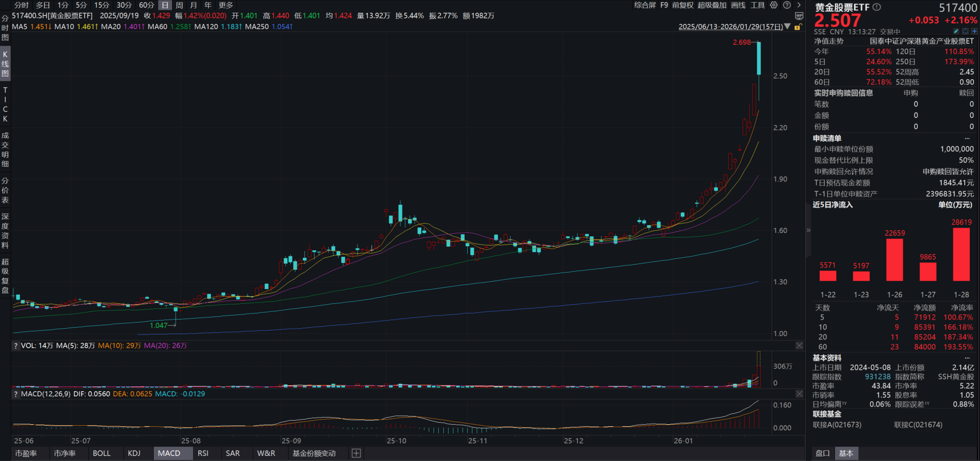The width and height of the screenshot is (980, 461).
Task: Click the + icon after the 基金份额变动 tab
Action: [356, 453]
